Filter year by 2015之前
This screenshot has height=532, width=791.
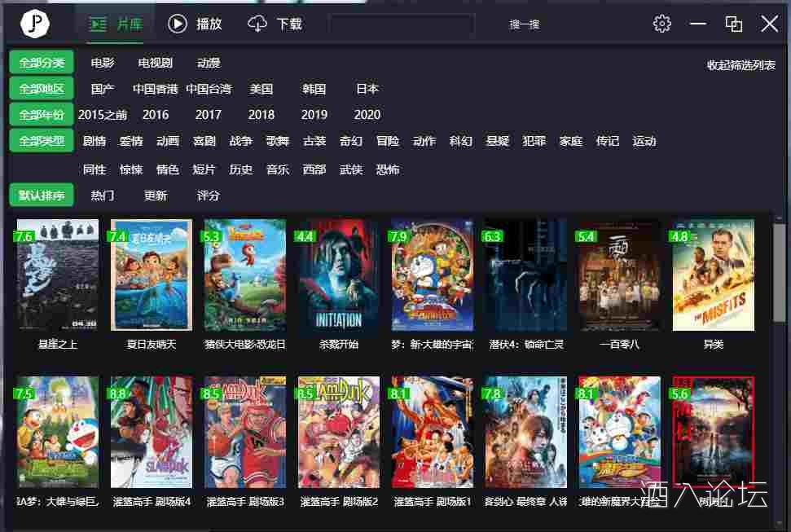(103, 115)
